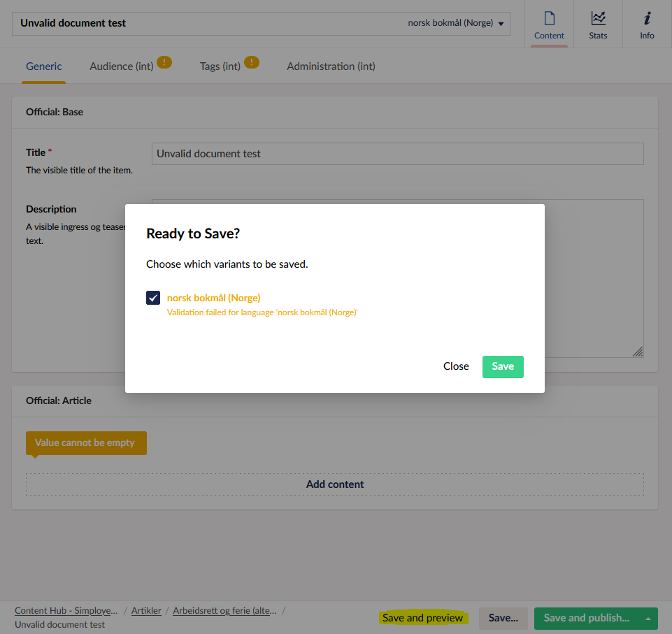672x634 pixels.
Task: Click the Save... button
Action: [x=503, y=618]
